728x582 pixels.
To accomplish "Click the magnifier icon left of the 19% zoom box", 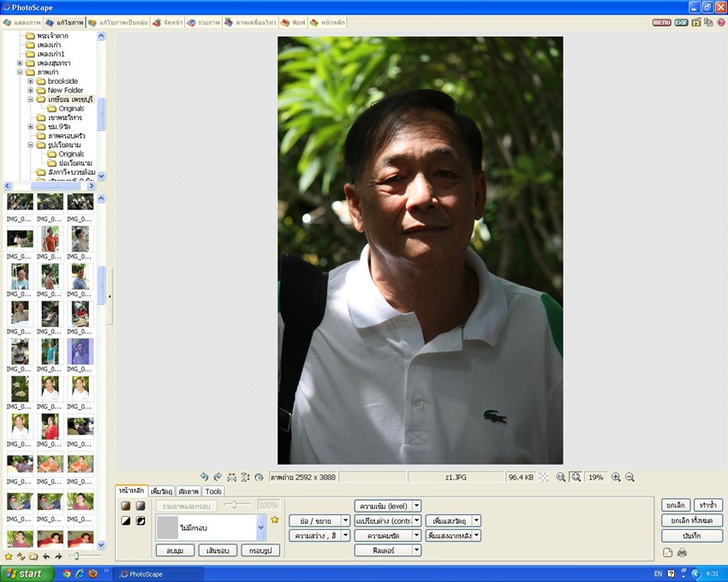I will pos(561,477).
